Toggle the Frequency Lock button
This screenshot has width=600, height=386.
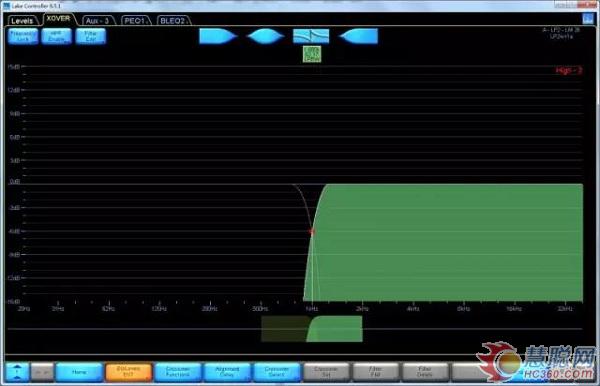click(23, 36)
